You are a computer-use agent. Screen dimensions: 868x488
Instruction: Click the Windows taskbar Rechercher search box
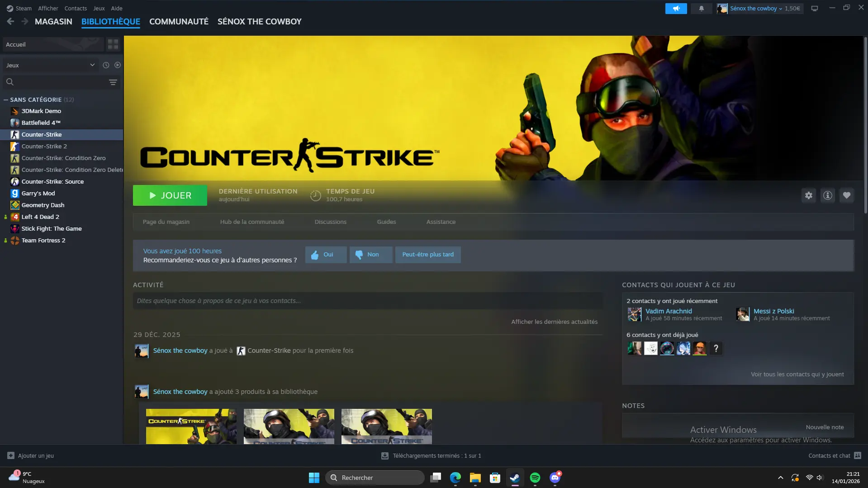[x=375, y=478]
